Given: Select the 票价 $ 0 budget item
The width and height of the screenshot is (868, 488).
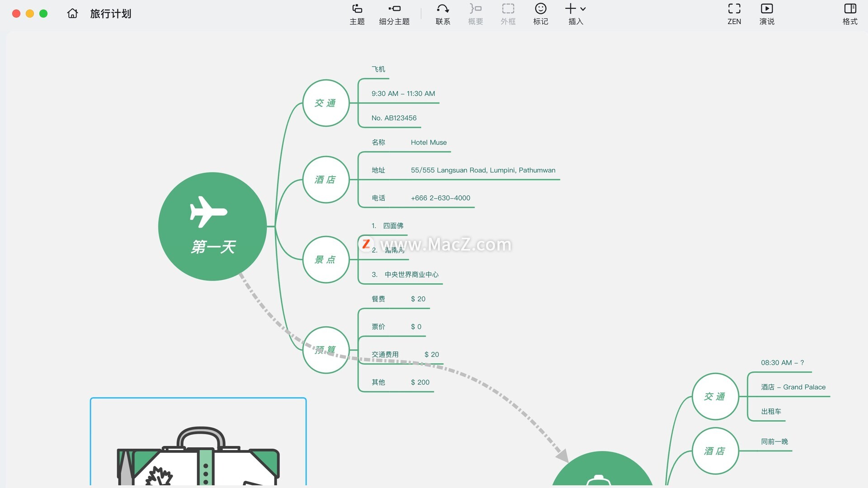Looking at the screenshot, I should (x=396, y=327).
